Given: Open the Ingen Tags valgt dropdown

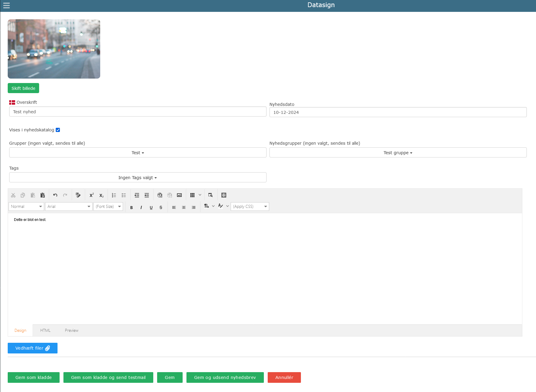Looking at the screenshot, I should pos(138,178).
